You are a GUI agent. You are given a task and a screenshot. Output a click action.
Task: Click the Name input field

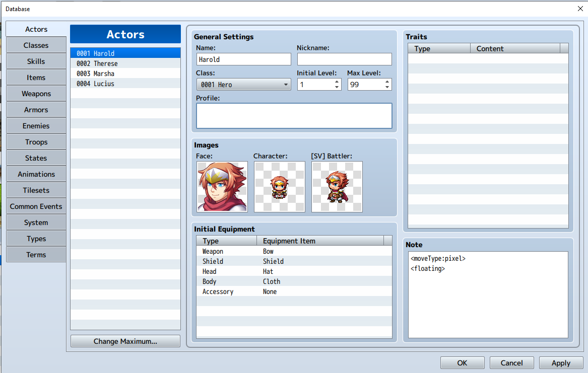243,59
